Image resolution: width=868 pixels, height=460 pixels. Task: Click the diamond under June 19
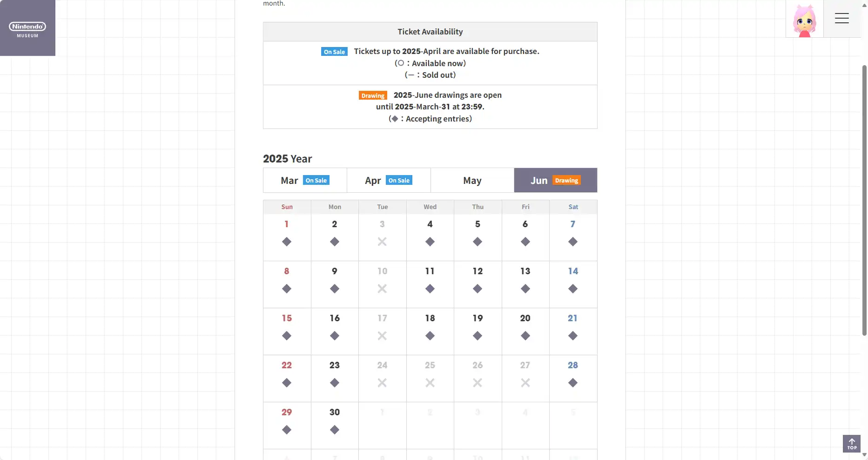478,336
